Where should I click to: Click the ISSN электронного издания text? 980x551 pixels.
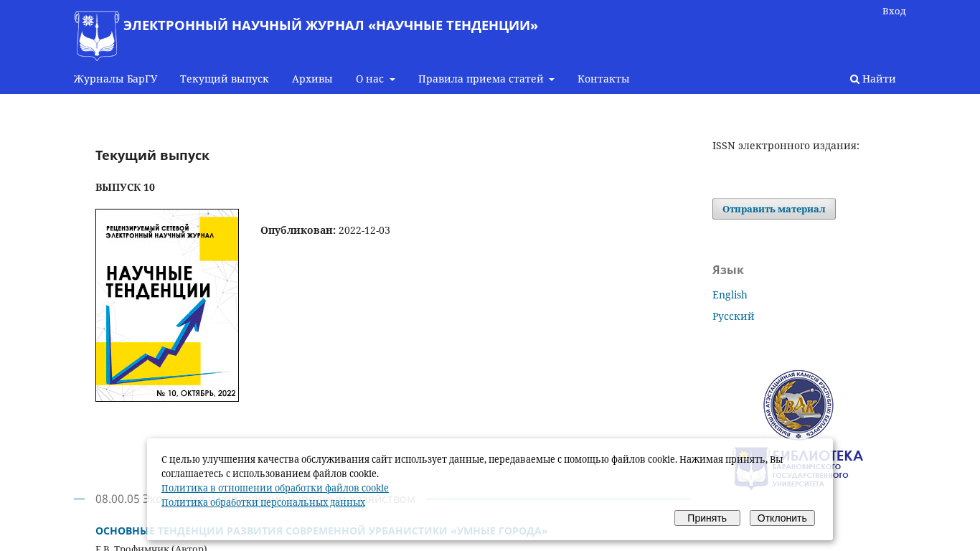pyautogui.click(x=786, y=146)
